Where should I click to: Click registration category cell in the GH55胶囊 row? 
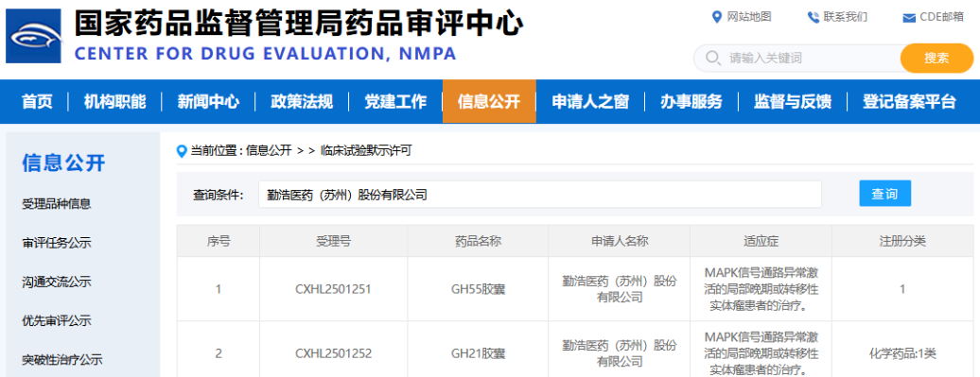(902, 290)
